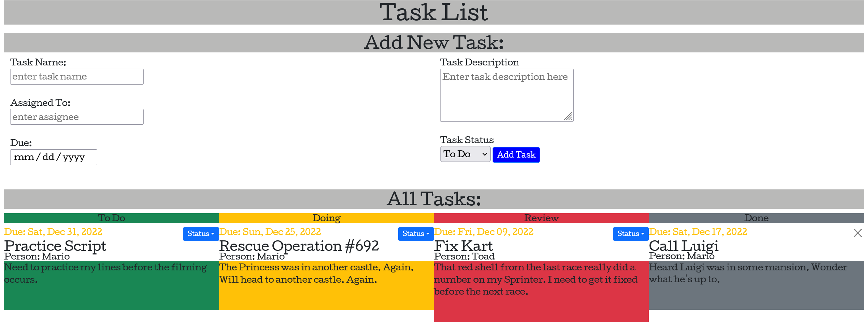868x330 pixels.
Task: Select the To Do column header
Action: 111,218
